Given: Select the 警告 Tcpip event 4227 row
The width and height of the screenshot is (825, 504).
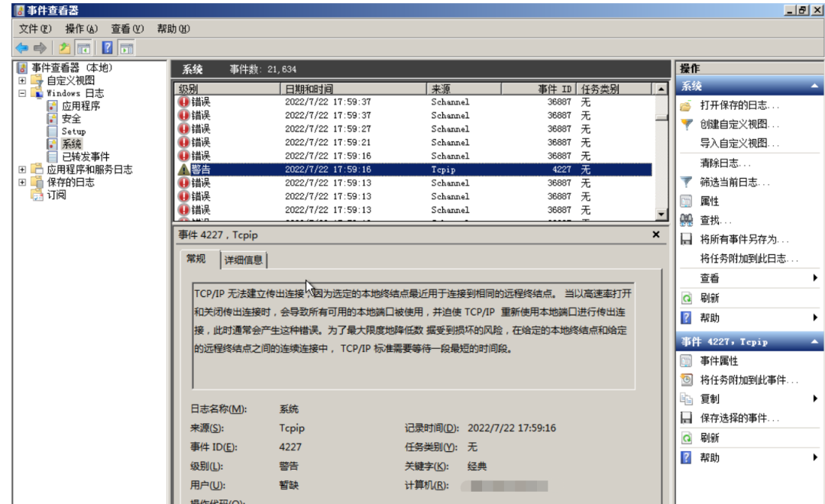Looking at the screenshot, I should click(413, 170).
